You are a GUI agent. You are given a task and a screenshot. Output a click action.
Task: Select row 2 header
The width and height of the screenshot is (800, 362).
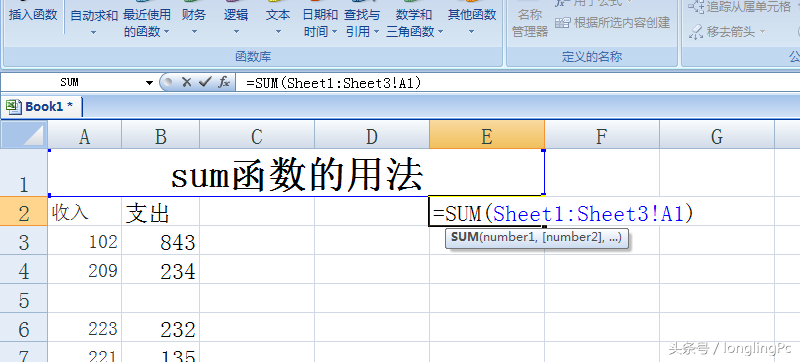[x=24, y=212]
